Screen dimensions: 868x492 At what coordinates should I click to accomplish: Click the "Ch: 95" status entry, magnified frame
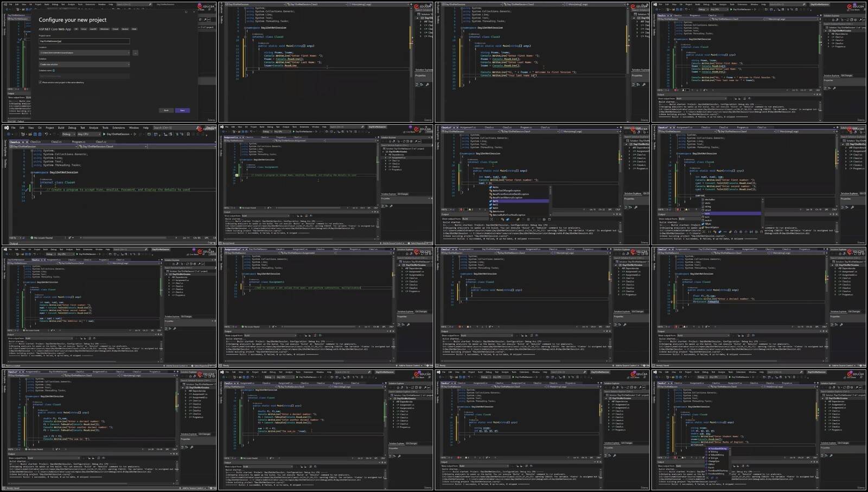click(x=197, y=238)
